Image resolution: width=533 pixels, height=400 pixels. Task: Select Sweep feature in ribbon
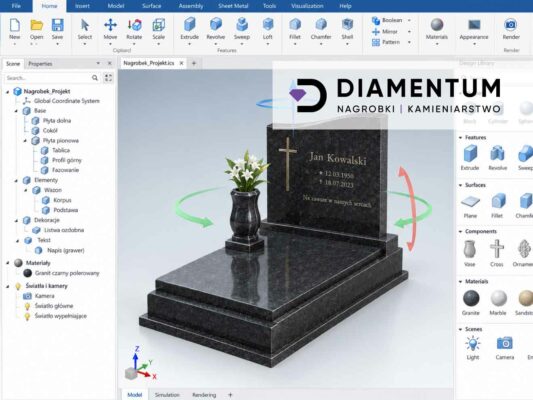[242, 25]
